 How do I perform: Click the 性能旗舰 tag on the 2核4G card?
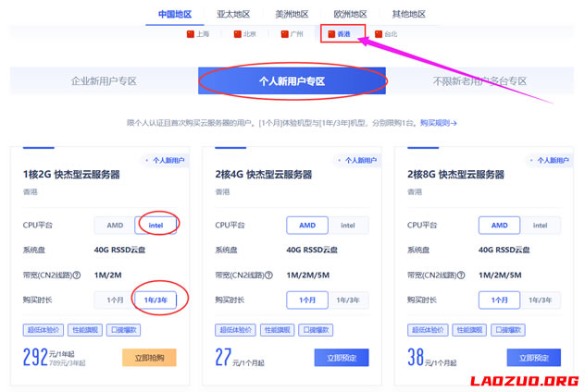(x=277, y=330)
